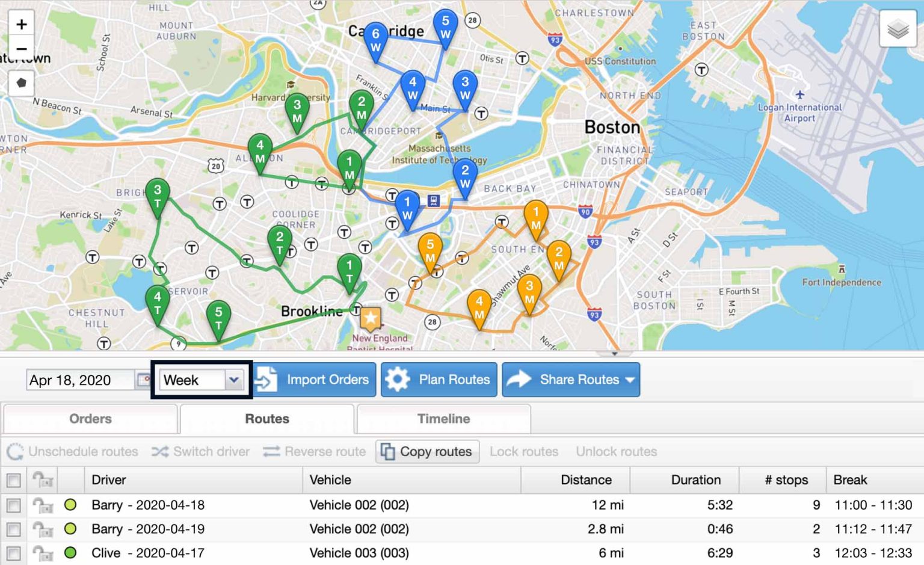Click the green status dot on Barry's first route
This screenshot has width=924, height=565.
click(x=72, y=505)
